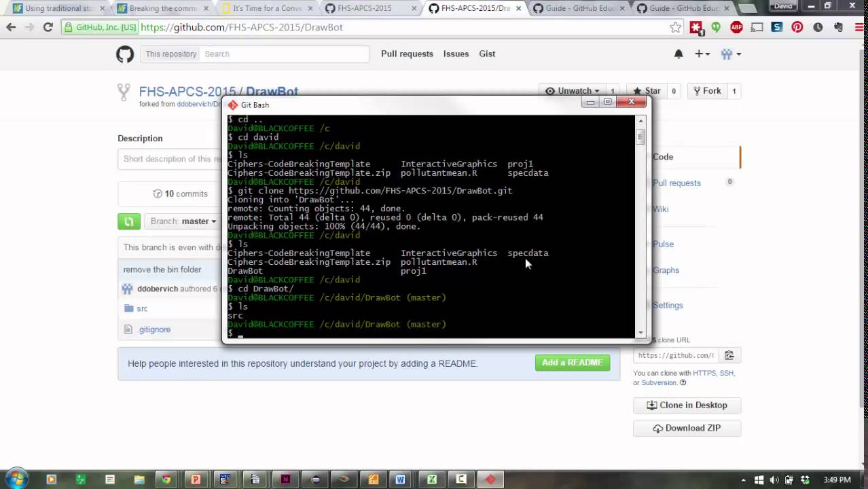Open the src folder link
This screenshot has height=489, width=868.
click(x=142, y=308)
